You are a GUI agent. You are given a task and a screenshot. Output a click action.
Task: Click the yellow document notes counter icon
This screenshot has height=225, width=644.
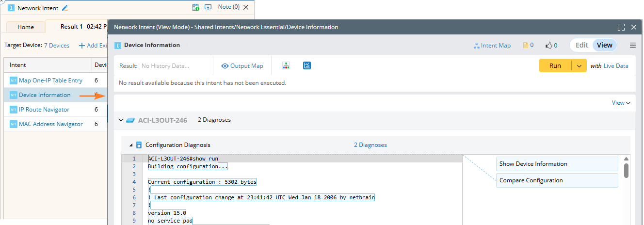coord(528,45)
